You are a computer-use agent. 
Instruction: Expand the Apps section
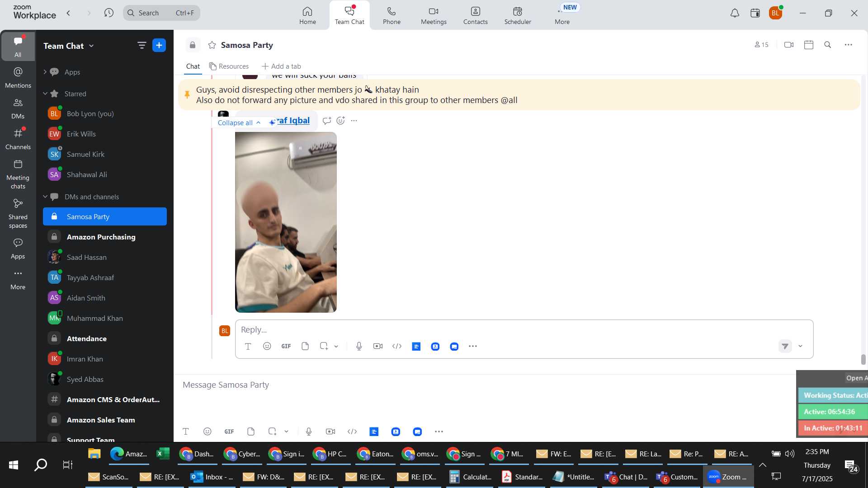[45, 72]
